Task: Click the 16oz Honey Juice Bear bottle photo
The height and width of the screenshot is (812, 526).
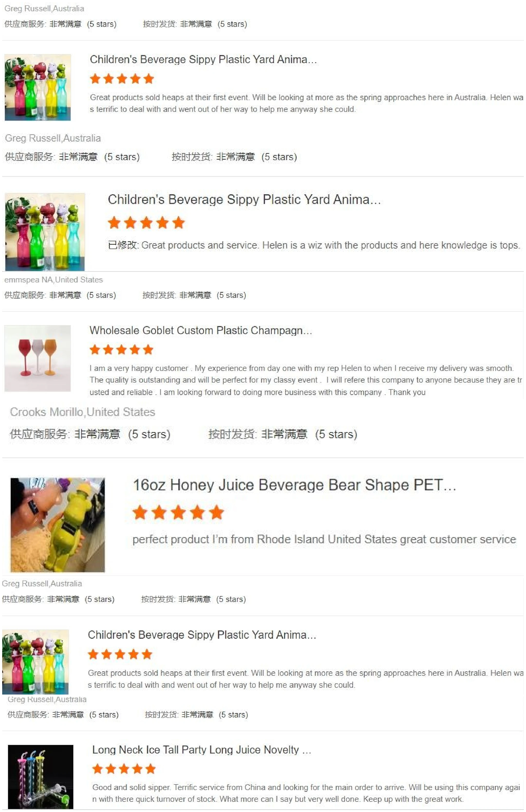Action: pyautogui.click(x=58, y=525)
